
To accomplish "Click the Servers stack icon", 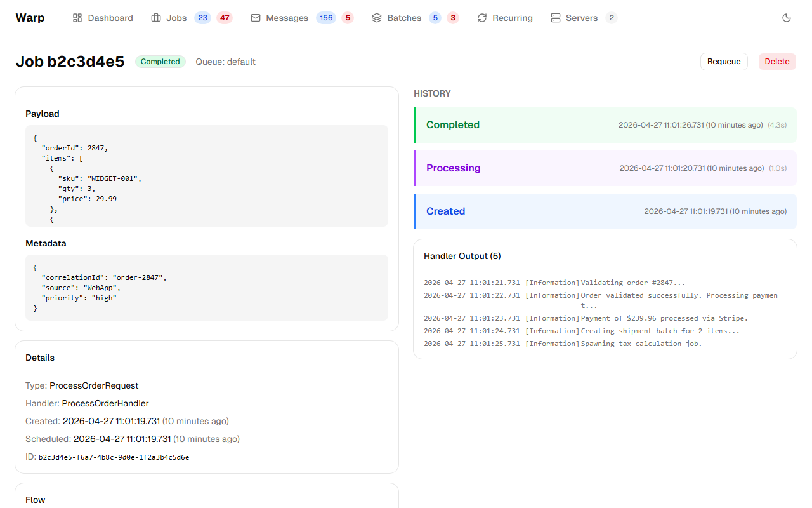I will [556, 18].
